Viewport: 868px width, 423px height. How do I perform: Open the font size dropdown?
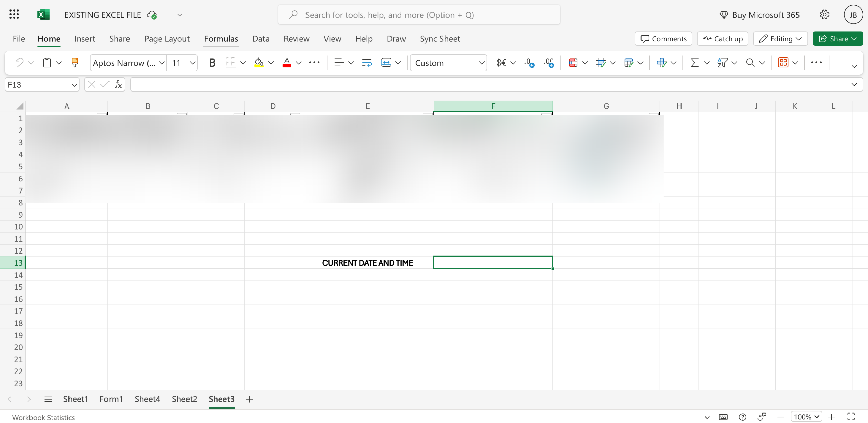click(192, 63)
